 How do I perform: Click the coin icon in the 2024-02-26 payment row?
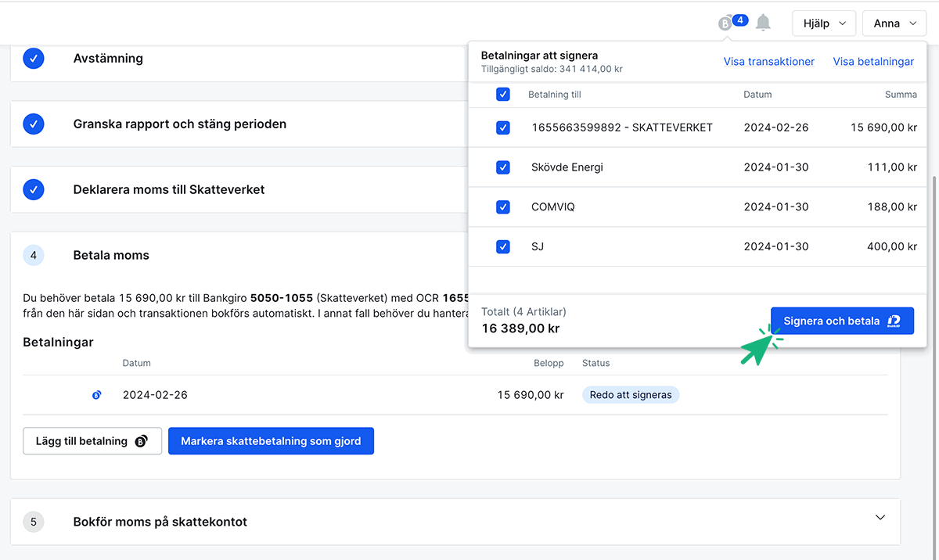96,396
